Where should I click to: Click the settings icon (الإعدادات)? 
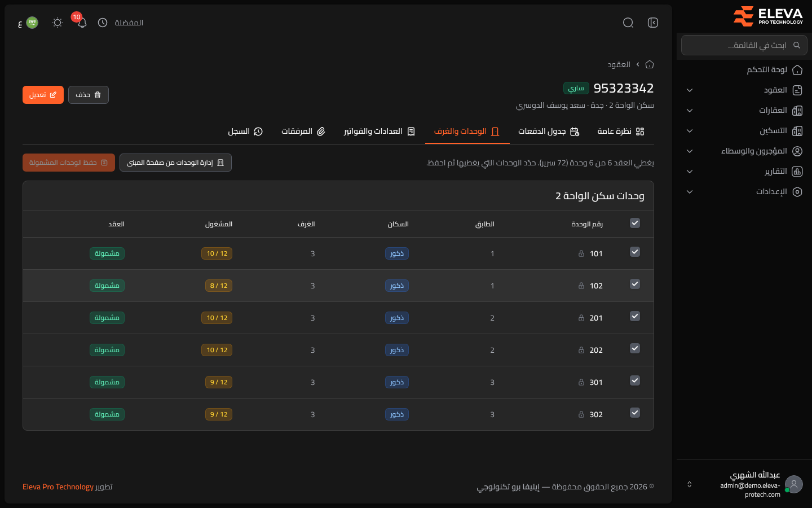pyautogui.click(x=797, y=192)
